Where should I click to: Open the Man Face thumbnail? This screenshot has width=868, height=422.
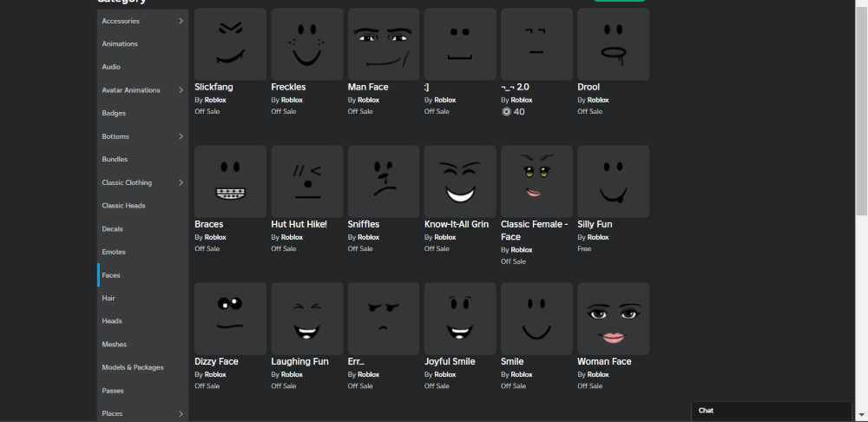[384, 43]
